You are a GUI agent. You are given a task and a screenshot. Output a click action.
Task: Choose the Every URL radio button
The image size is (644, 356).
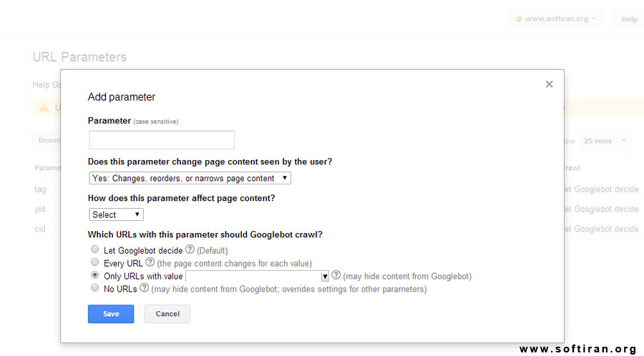(x=95, y=262)
